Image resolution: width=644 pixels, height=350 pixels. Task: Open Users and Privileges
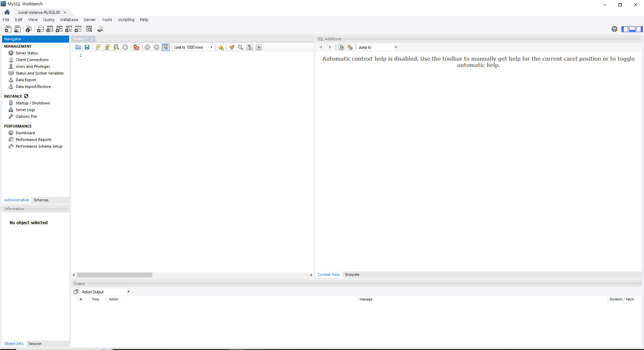click(33, 66)
